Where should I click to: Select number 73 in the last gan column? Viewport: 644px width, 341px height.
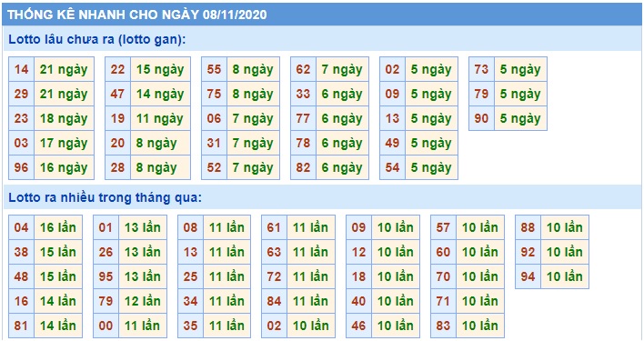[x=481, y=69]
